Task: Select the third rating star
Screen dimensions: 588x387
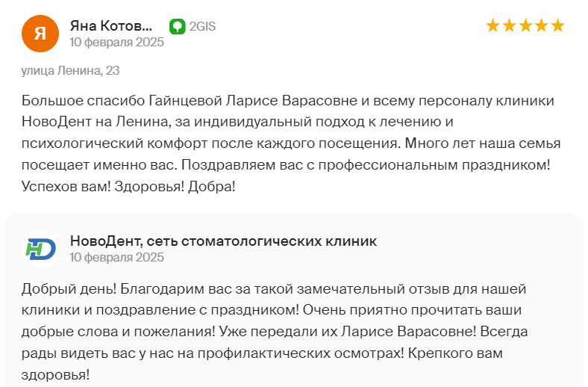Action: point(525,25)
